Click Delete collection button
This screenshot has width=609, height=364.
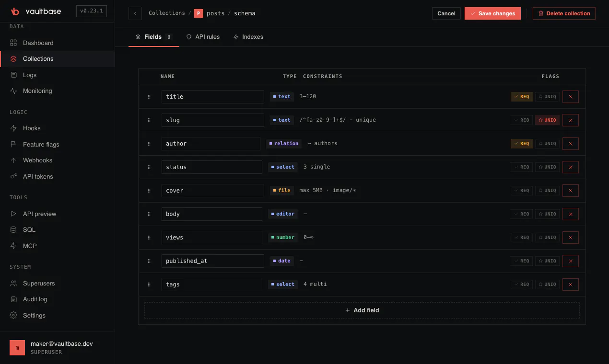point(564,13)
